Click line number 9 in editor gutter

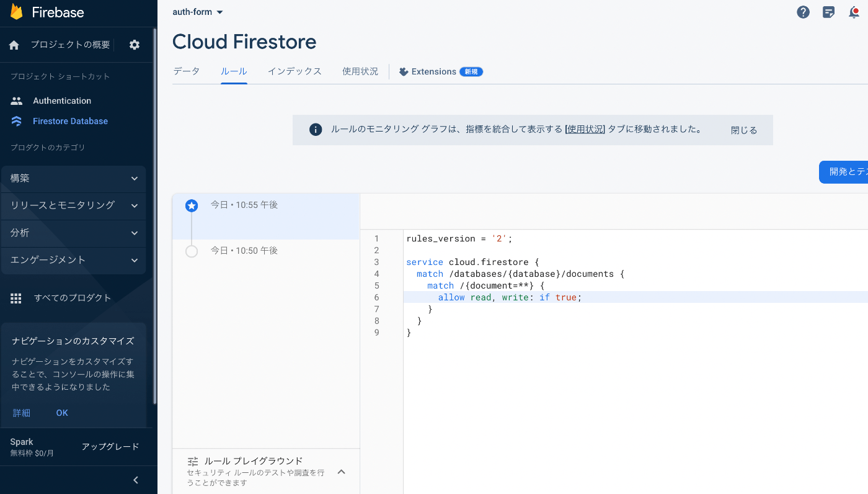[376, 333]
